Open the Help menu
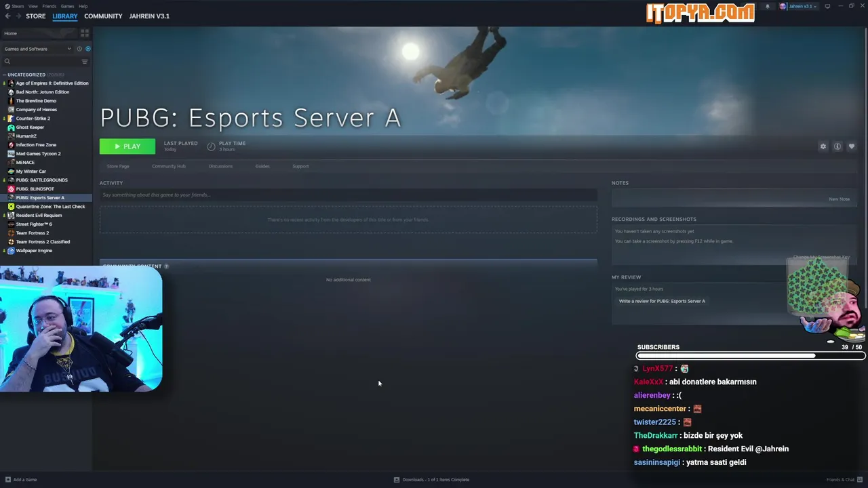The image size is (868, 488). 83,6
